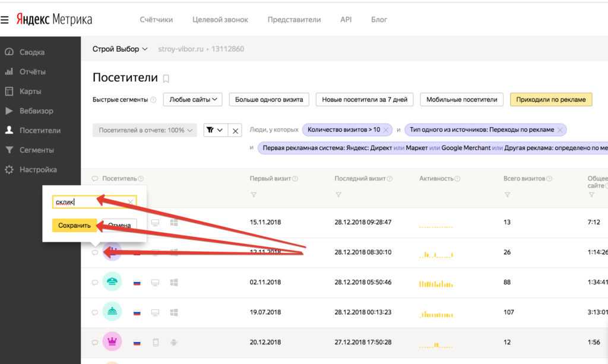The image size is (608, 364).
Task: Open the Представители top link
Action: click(x=294, y=20)
